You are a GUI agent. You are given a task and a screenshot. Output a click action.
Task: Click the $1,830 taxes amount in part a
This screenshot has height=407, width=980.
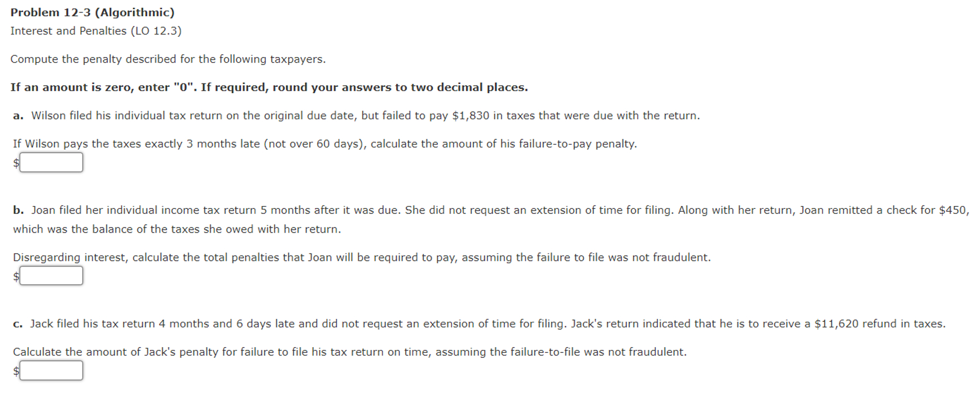469,115
